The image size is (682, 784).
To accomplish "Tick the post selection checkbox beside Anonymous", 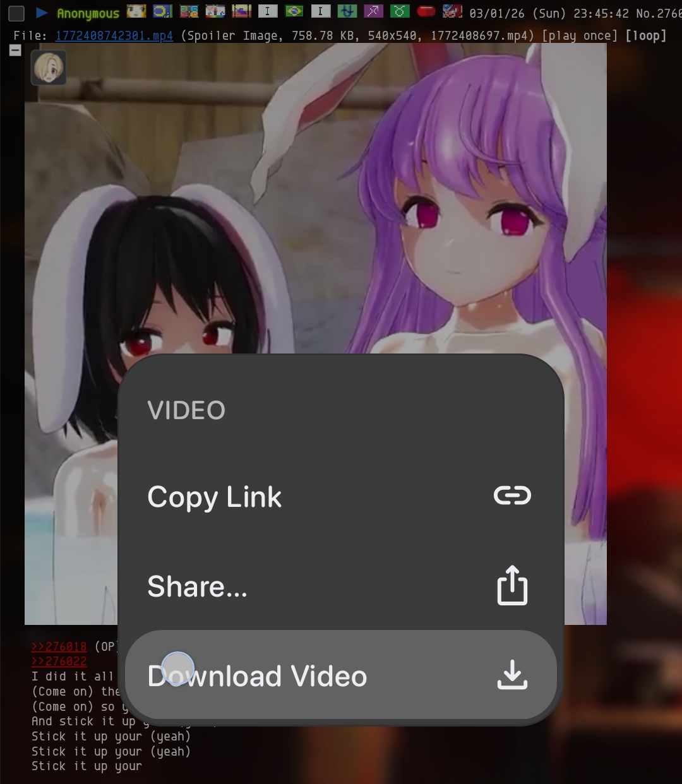I will [x=16, y=13].
